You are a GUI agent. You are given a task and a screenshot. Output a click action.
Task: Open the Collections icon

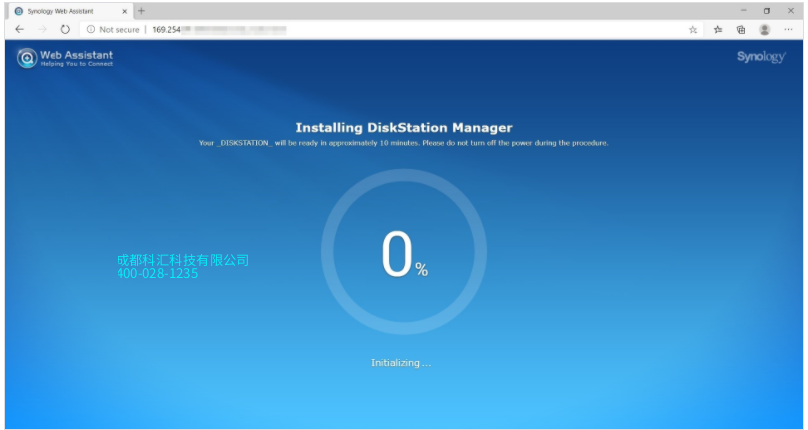coord(741,30)
